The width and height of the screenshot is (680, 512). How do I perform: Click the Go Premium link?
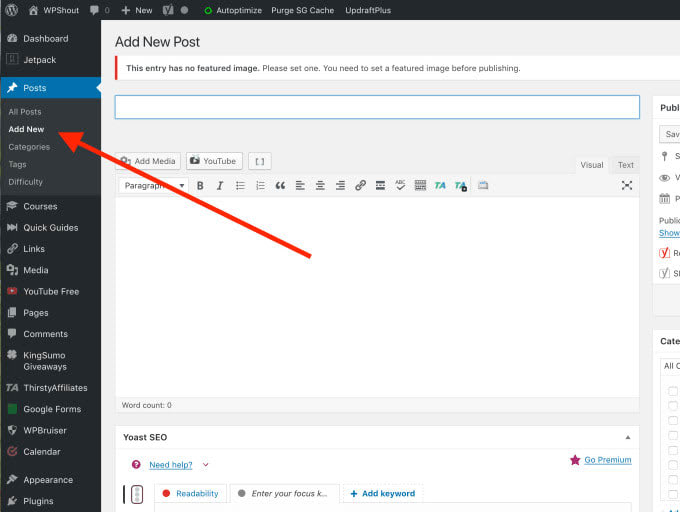608,460
